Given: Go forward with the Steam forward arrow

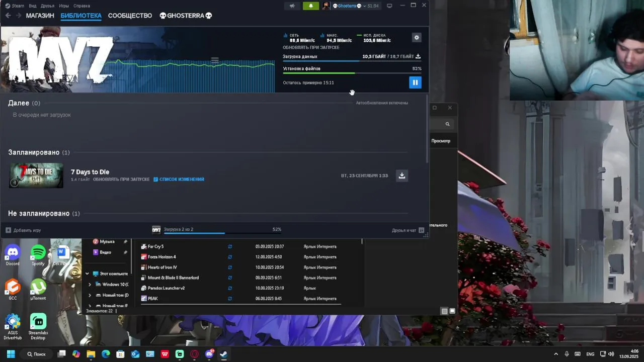Looking at the screenshot, I should click(x=19, y=16).
